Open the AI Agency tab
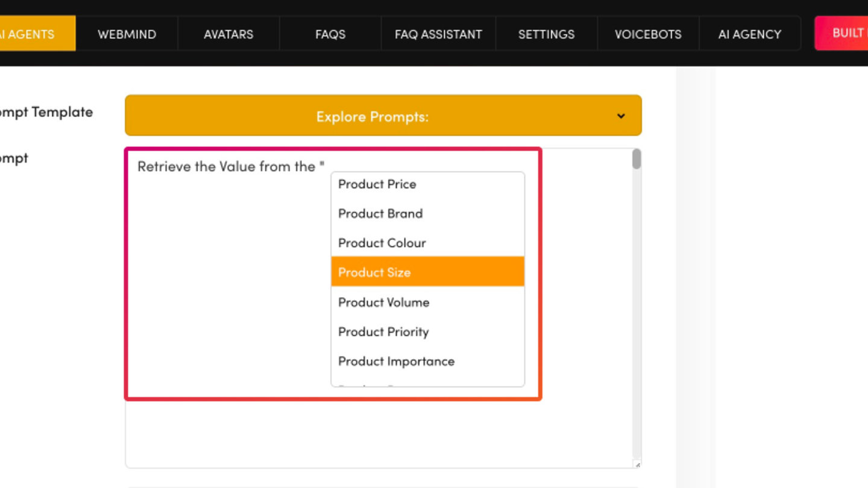Image resolution: width=868 pixels, height=488 pixels. pos(749,34)
